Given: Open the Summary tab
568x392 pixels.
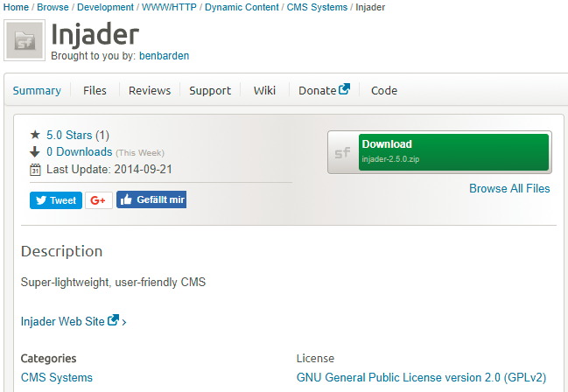Looking at the screenshot, I should click(37, 91).
